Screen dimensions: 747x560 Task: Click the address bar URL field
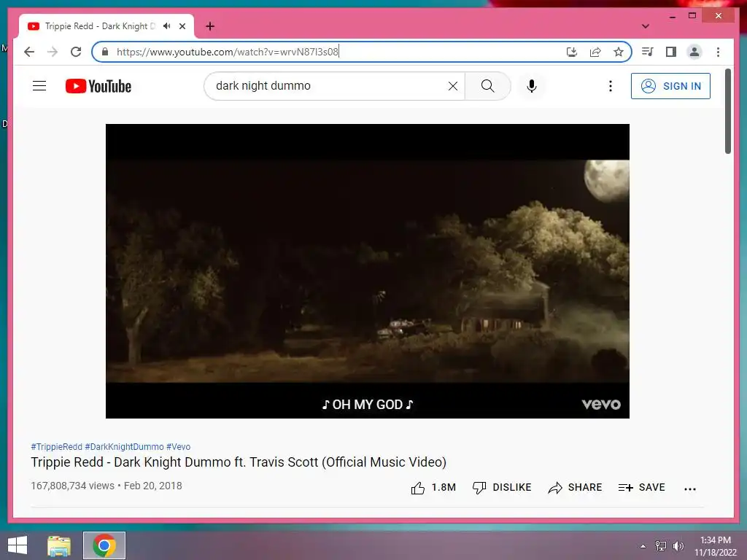(333, 52)
